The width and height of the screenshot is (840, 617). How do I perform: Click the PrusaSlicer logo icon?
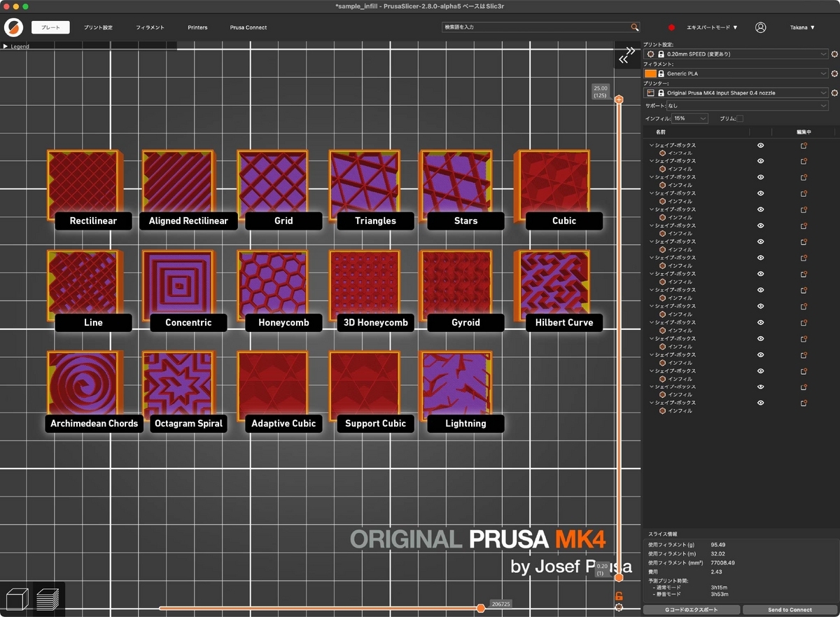click(13, 27)
